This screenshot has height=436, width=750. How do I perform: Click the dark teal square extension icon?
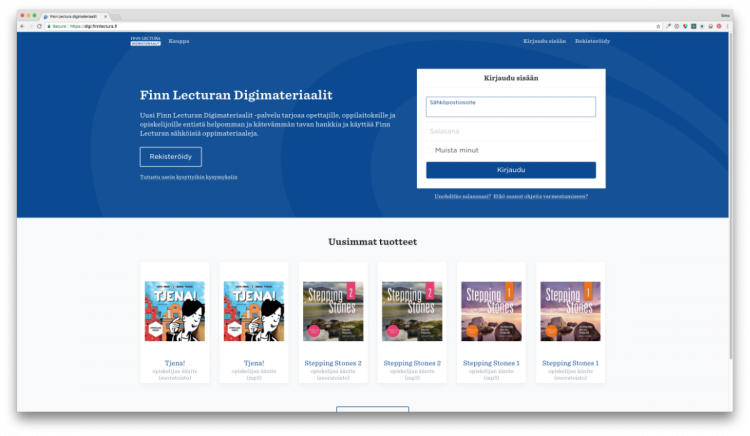click(694, 26)
